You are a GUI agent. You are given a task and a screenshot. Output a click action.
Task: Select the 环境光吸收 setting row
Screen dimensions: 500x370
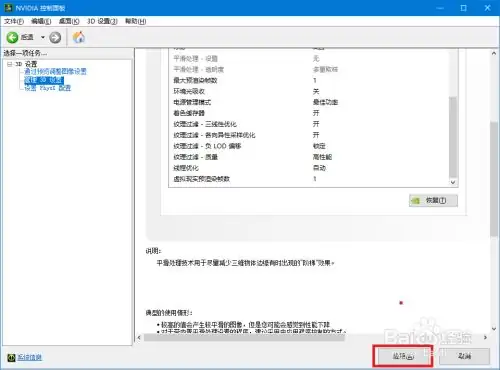click(x=309, y=91)
